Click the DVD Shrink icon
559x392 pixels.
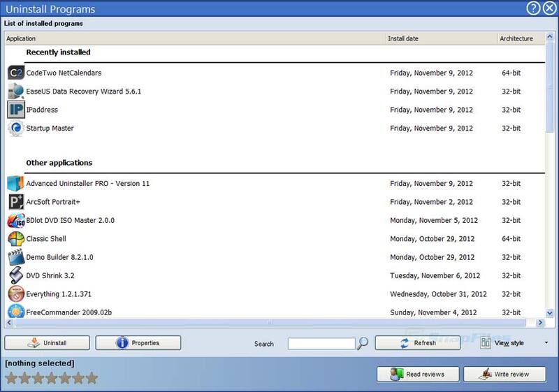(15, 275)
